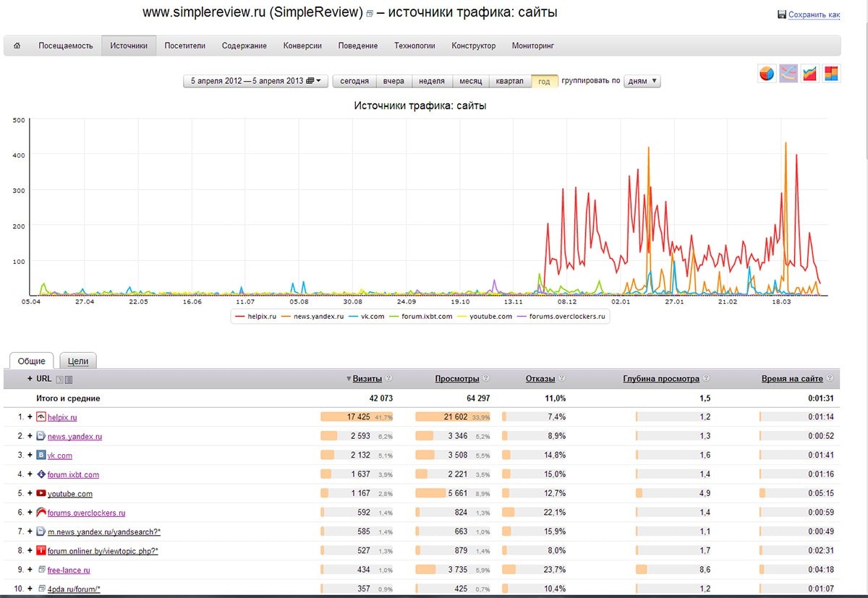This screenshot has height=598, width=868.
Task: Click the floppy disk save icon
Action: click(781, 14)
